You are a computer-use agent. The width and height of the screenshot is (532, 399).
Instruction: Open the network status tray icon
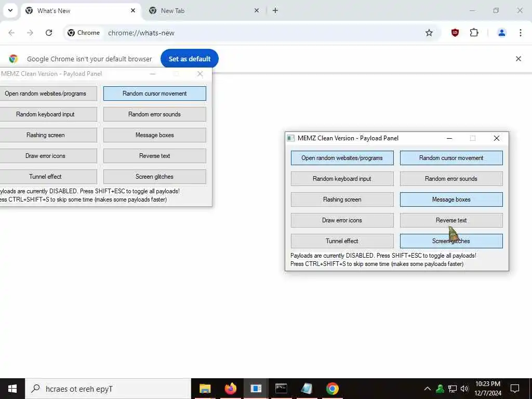point(453,389)
